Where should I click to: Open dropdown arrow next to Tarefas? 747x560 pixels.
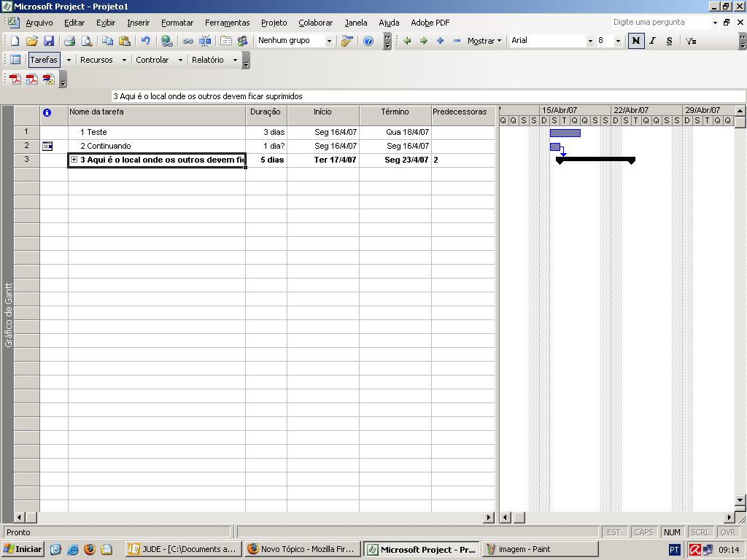(x=69, y=60)
